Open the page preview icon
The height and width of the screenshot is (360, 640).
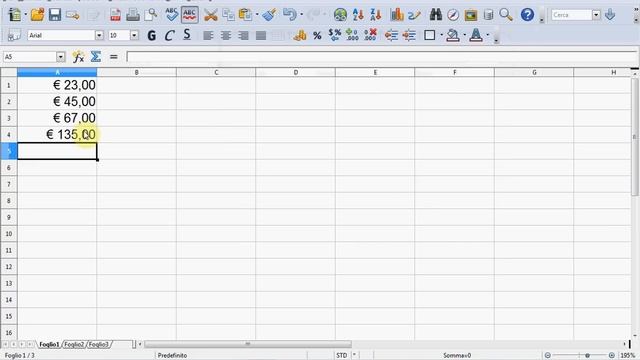tap(151, 15)
